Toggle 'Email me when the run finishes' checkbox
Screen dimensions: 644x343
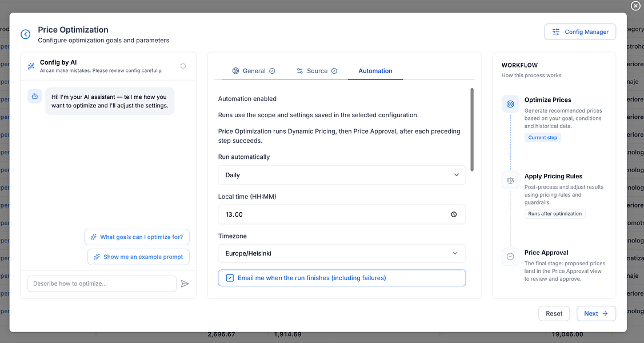click(x=230, y=278)
